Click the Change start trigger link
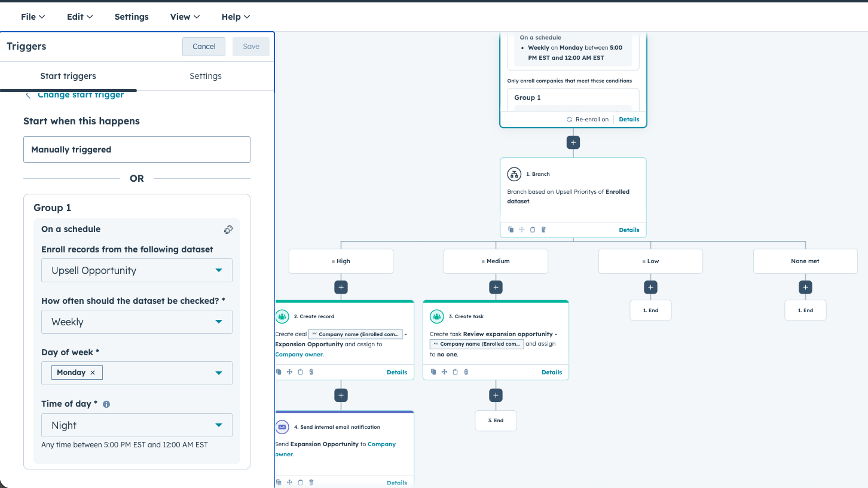The width and height of the screenshot is (868, 488). tap(80, 94)
